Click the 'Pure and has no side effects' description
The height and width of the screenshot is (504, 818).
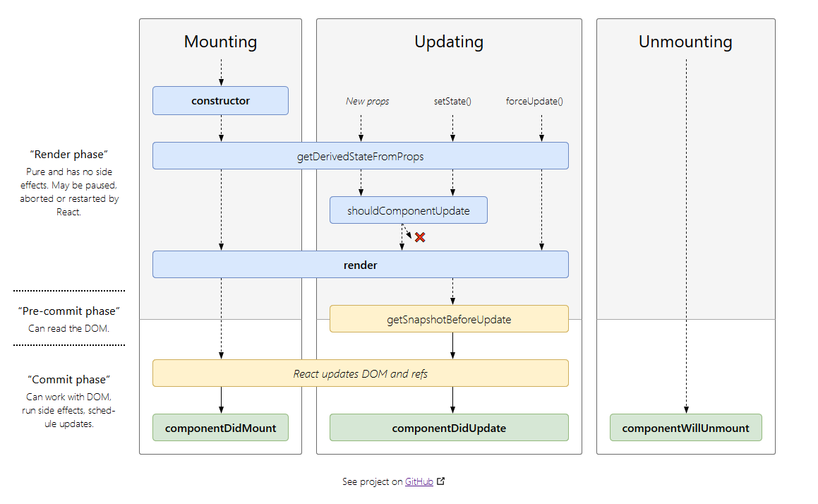click(x=69, y=191)
